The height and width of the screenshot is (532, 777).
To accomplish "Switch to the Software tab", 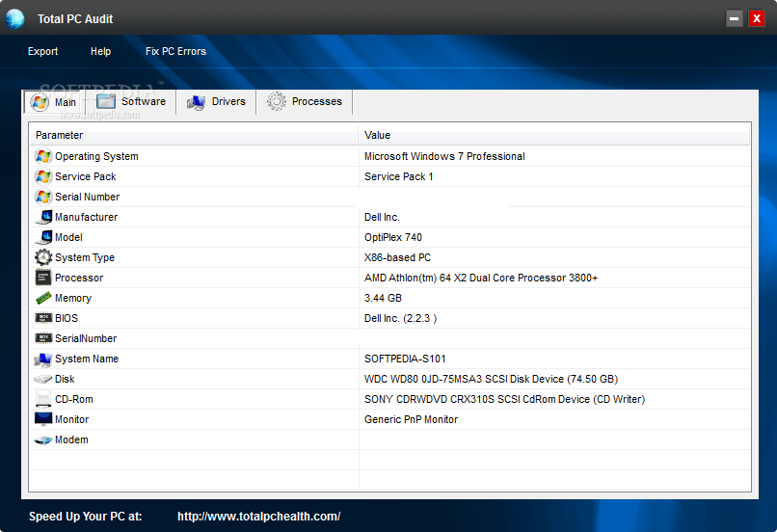I will click(x=131, y=101).
